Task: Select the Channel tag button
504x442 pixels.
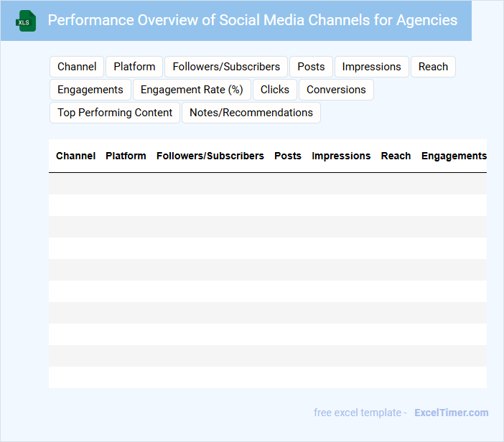Action: point(77,67)
